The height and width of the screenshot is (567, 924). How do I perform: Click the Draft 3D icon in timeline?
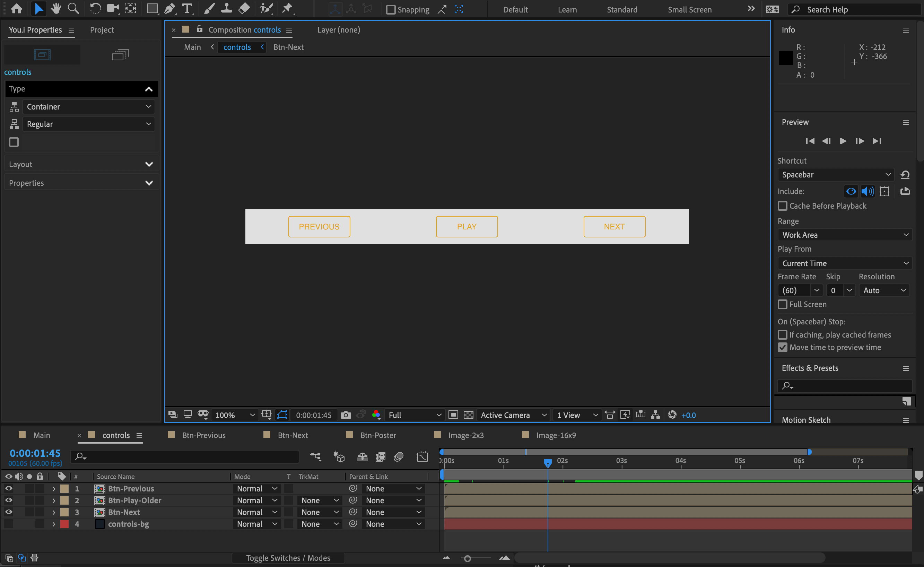[x=339, y=456]
